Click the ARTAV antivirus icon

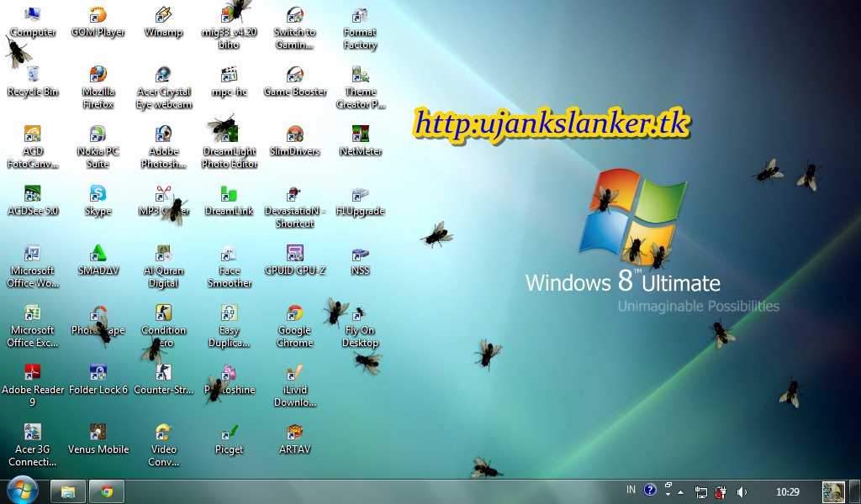tap(295, 438)
